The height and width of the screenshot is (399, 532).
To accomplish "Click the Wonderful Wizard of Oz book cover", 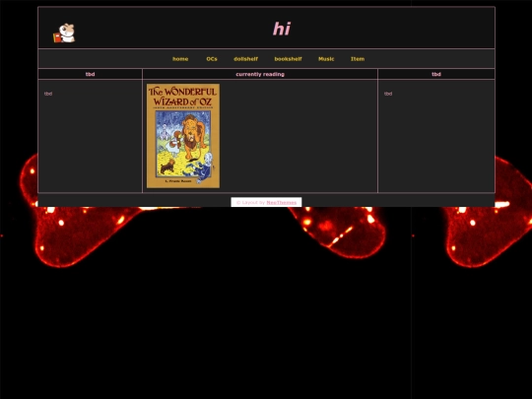I will [183, 136].
